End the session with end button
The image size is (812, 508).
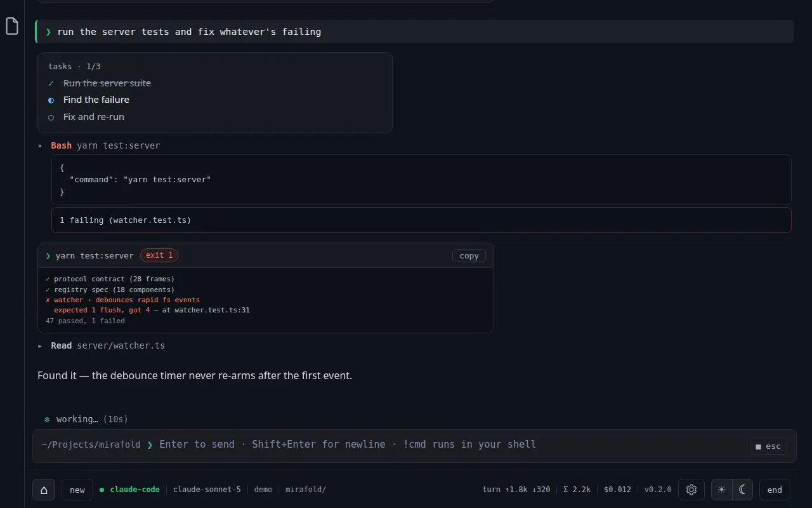[775, 490]
